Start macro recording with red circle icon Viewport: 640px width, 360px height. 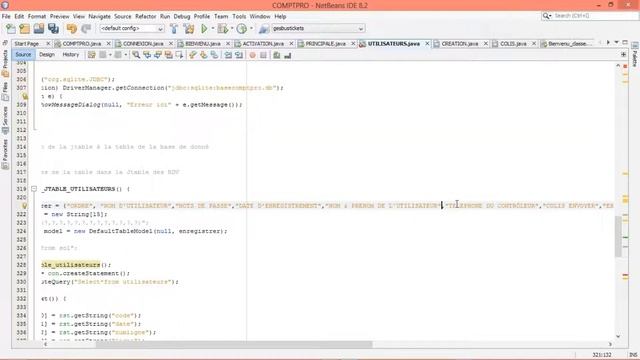click(x=252, y=55)
